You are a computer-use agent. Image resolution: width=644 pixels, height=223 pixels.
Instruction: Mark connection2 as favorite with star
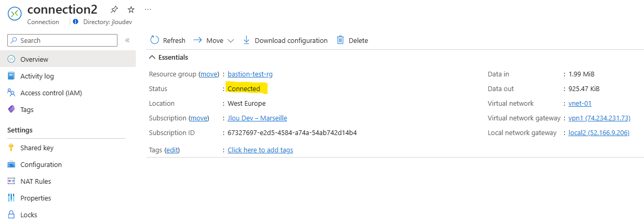131,9
